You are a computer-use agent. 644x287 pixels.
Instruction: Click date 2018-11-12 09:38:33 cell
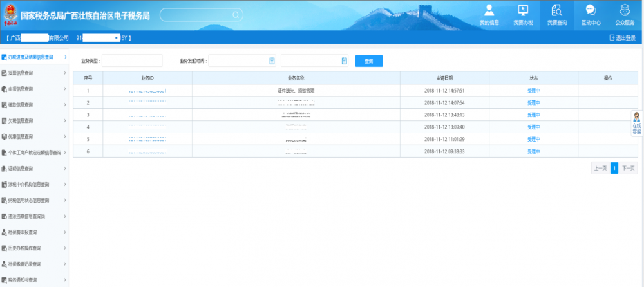pos(444,151)
